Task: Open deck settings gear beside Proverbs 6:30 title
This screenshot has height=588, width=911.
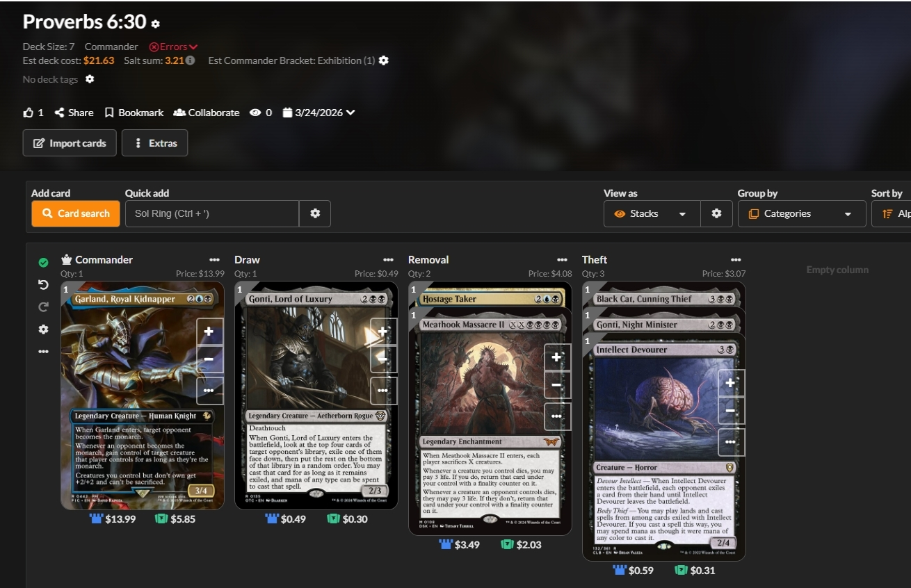Action: click(155, 24)
